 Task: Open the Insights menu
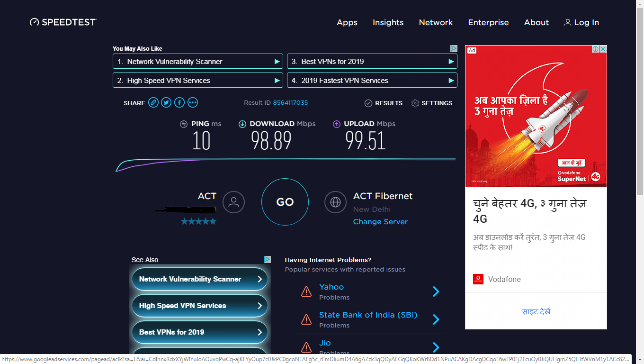(388, 23)
